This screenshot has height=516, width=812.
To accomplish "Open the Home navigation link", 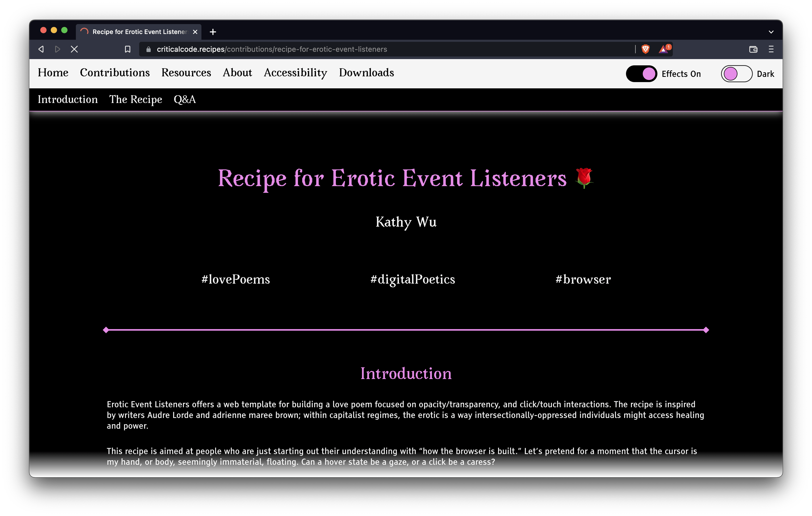I will (53, 73).
